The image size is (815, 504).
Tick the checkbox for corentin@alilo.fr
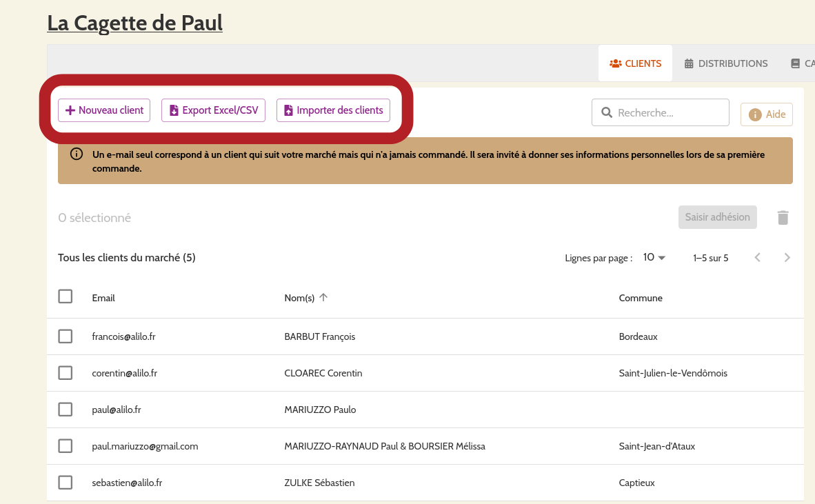pyautogui.click(x=66, y=373)
